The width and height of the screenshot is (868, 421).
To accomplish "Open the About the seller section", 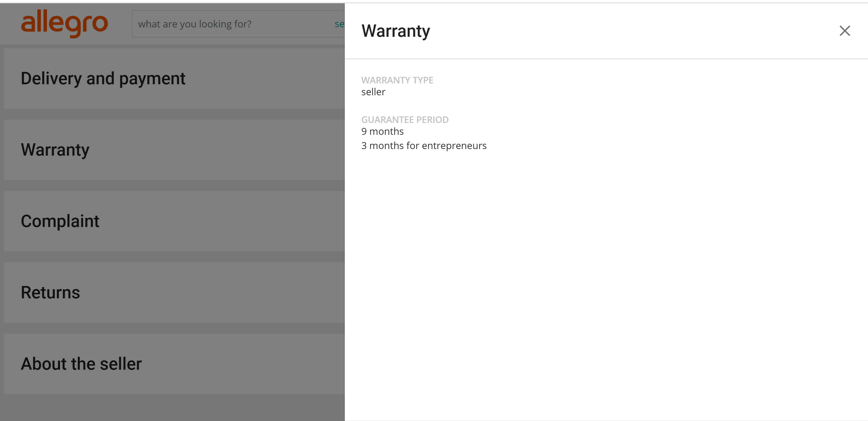I will click(x=174, y=364).
